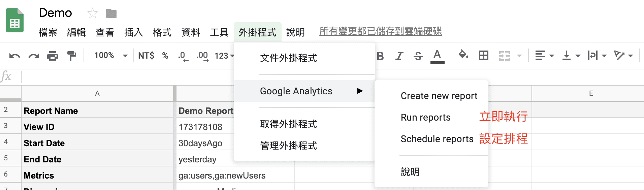Star the Demo spreadsheet
The height and width of the screenshot is (190, 644).
[x=92, y=13]
